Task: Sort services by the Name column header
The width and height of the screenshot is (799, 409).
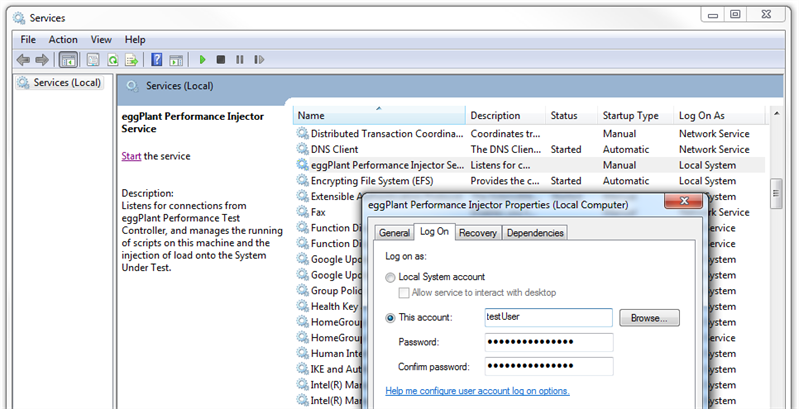Action: tap(378, 116)
